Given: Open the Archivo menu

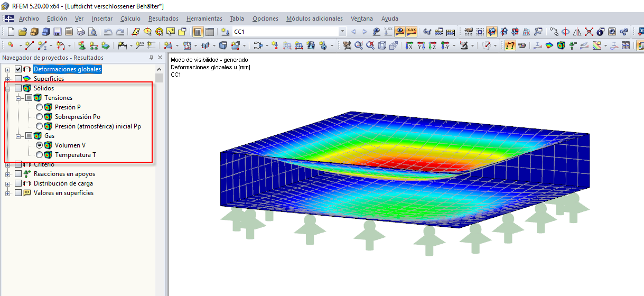Looking at the screenshot, I should pos(29,18).
